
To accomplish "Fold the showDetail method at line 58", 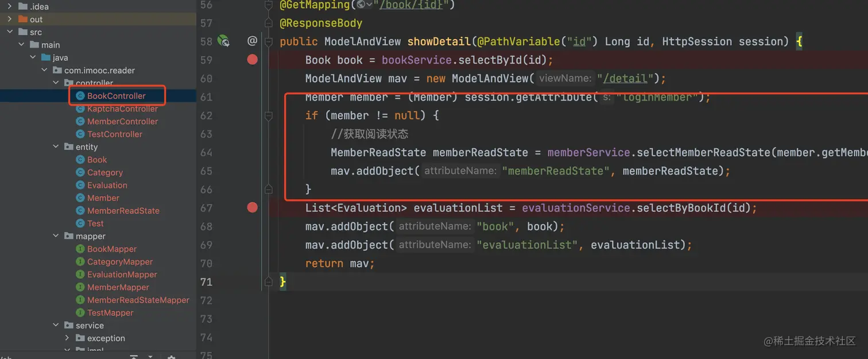I will pos(268,41).
